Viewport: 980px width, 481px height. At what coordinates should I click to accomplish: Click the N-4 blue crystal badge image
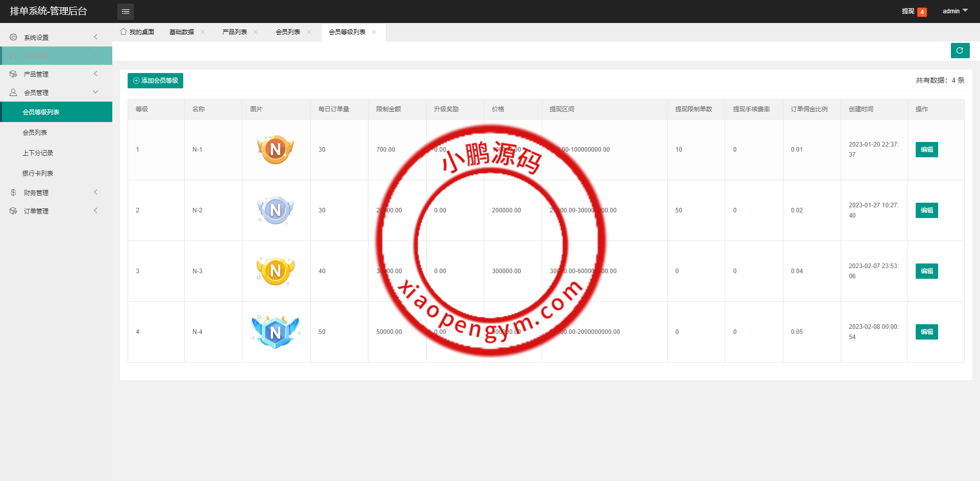point(276,332)
